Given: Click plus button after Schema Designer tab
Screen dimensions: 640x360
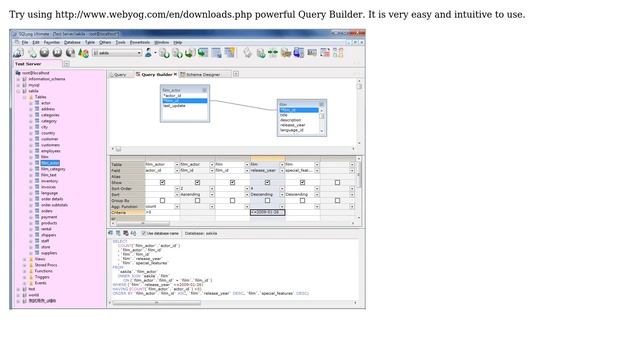Looking at the screenshot, I should tap(236, 74).
